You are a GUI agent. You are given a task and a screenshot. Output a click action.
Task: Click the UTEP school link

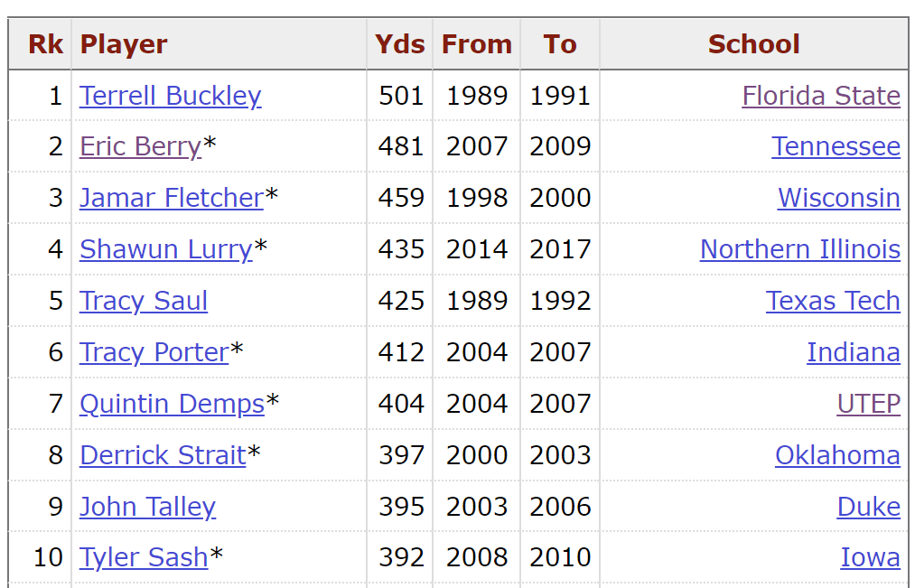[869, 404]
